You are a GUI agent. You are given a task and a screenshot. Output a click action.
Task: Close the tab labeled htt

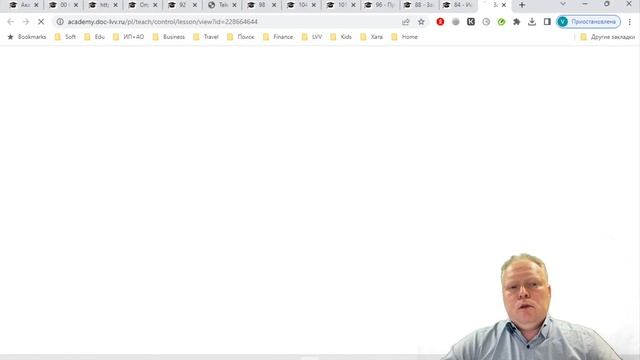(116, 5)
